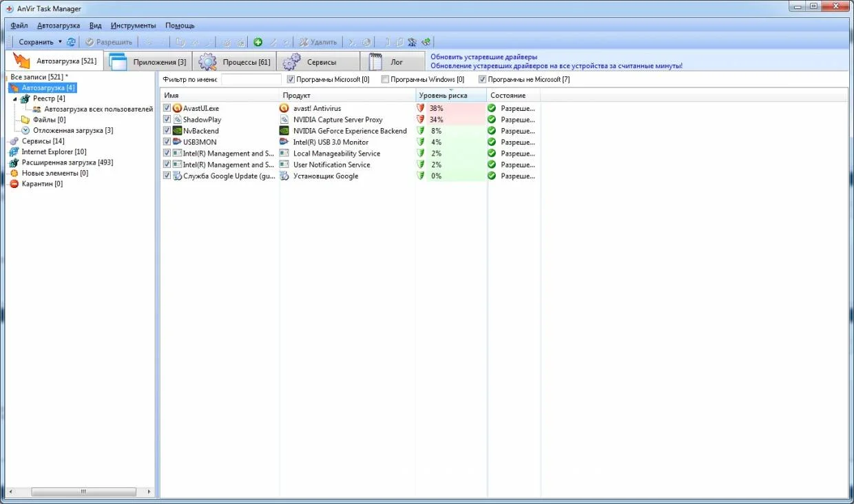The height and width of the screenshot is (504, 854).
Task: Toggle Программы Microsoft [0] filter checkbox
Action: tap(291, 80)
